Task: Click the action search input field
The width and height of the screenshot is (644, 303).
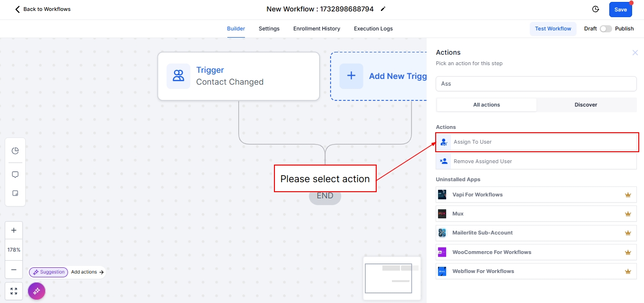Action: [x=536, y=84]
